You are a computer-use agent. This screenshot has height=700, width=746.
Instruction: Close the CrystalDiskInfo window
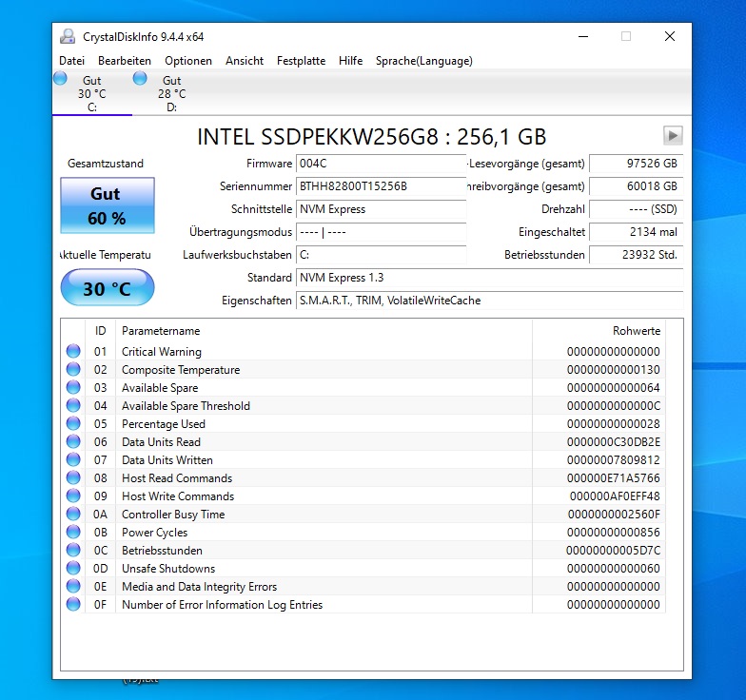coord(670,36)
